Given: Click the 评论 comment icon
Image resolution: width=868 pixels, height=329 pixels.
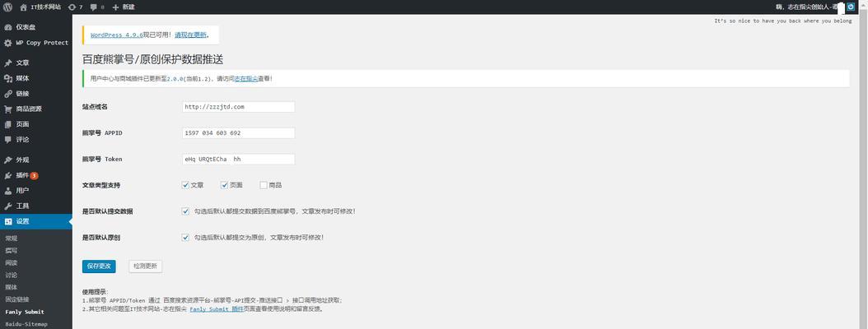Looking at the screenshot, I should pyautogui.click(x=7, y=139).
